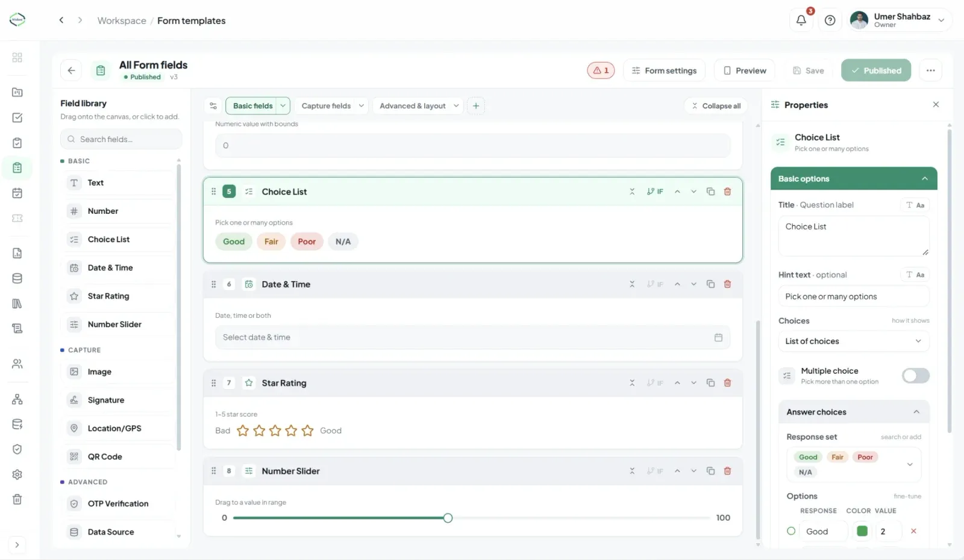Viewport: 964px width, 560px height.
Task: Click the warning badge showing 1
Action: [601, 70]
